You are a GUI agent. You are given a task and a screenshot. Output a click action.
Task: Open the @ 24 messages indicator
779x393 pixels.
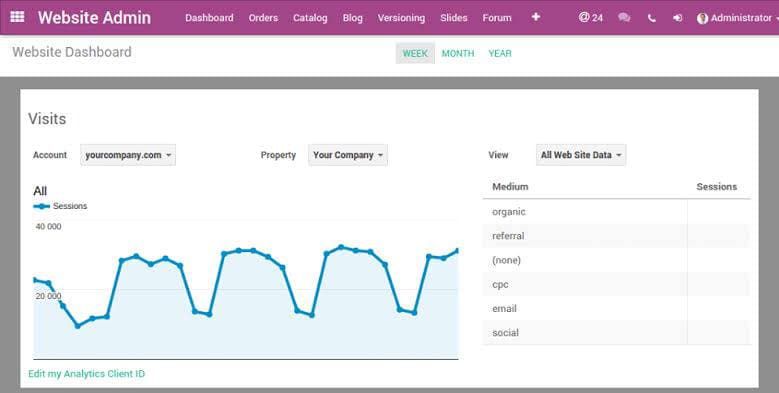tap(591, 17)
